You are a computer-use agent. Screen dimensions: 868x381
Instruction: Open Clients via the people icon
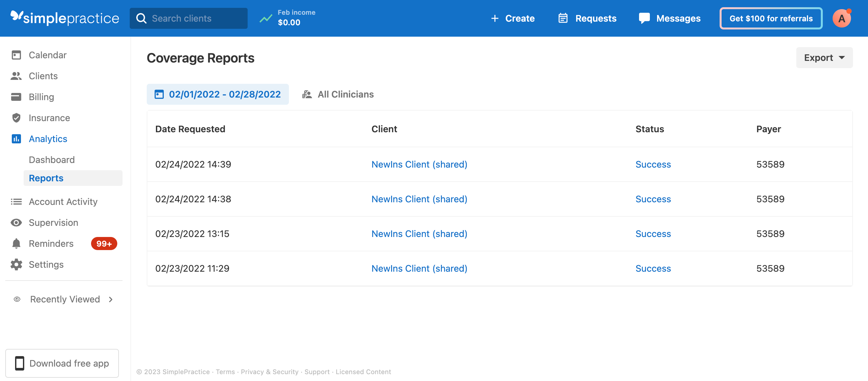point(16,76)
